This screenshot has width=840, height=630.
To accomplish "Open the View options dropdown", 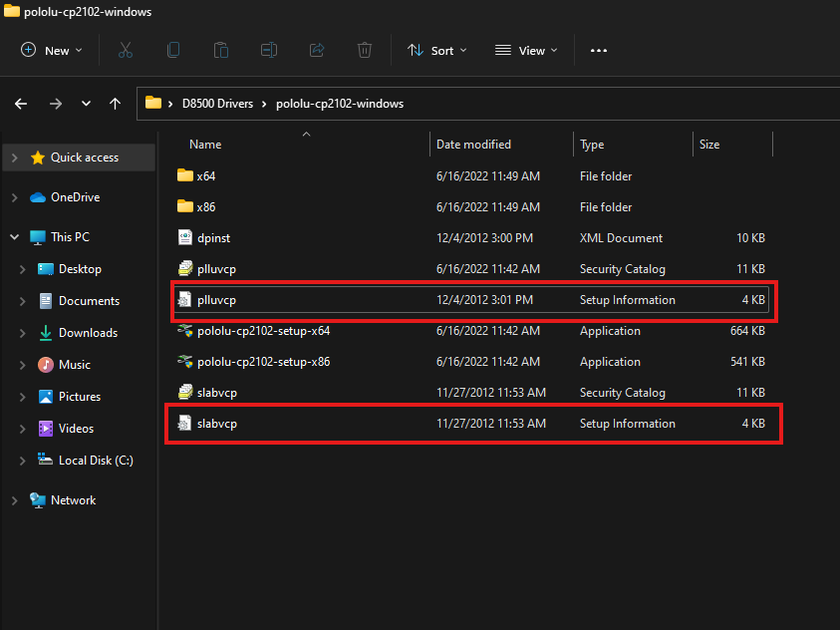I will pyautogui.click(x=526, y=50).
